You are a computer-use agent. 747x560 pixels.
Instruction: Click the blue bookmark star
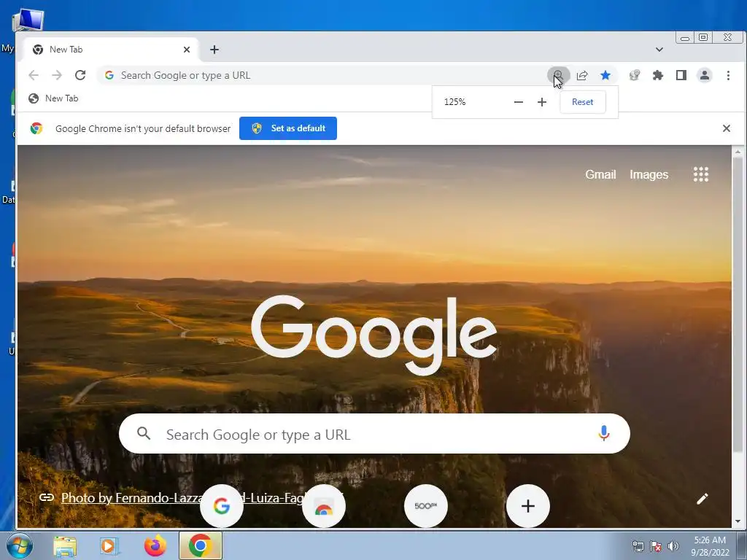coord(605,75)
